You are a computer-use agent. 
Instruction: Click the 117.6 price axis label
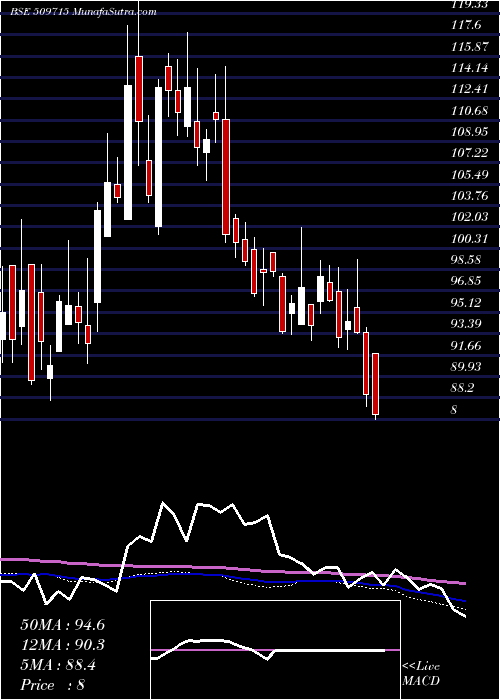click(x=467, y=25)
